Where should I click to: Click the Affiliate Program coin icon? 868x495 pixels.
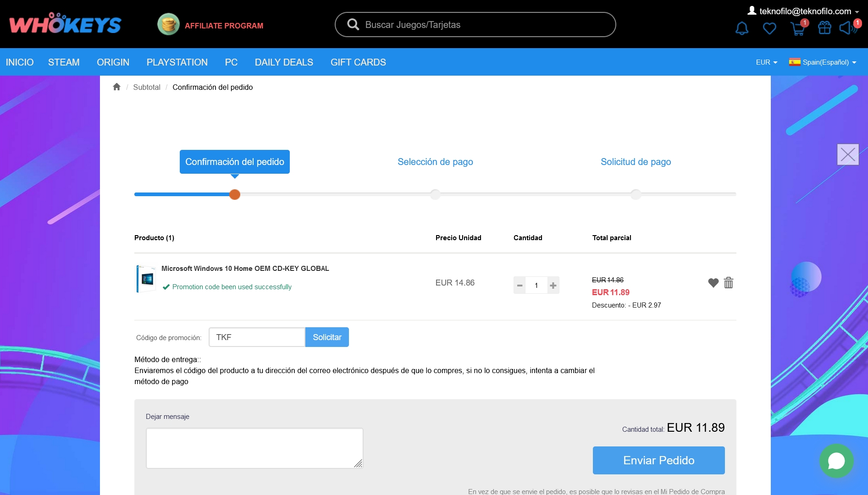(168, 25)
